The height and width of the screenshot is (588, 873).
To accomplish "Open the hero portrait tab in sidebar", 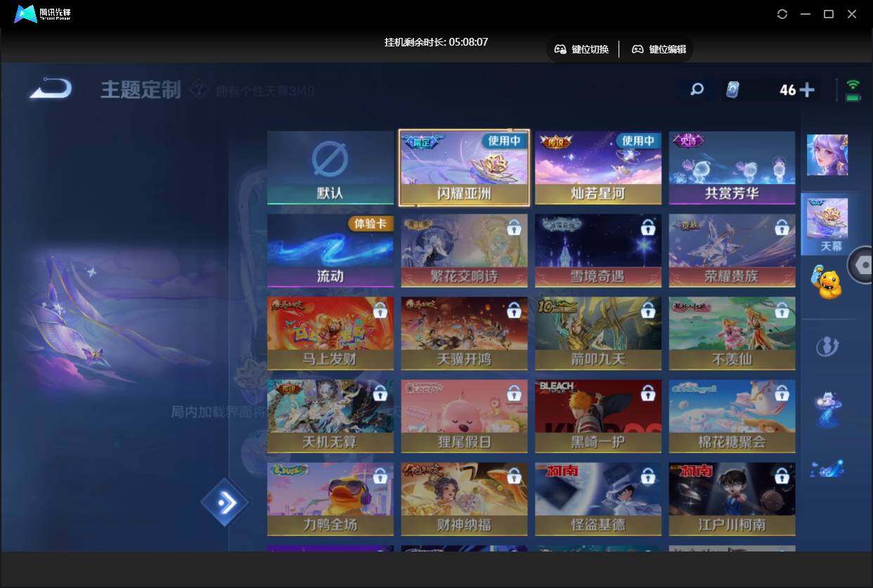I will pyautogui.click(x=827, y=155).
